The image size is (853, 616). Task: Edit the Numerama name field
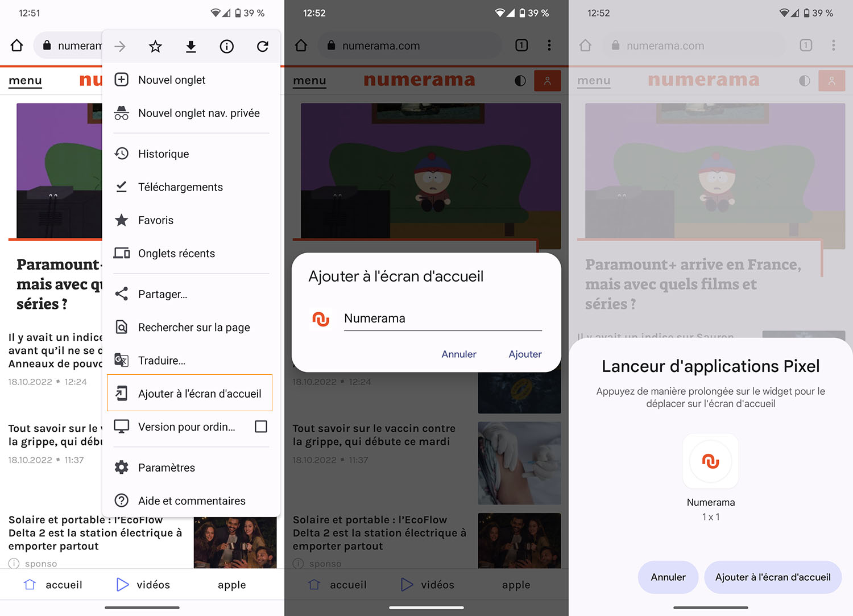click(443, 319)
